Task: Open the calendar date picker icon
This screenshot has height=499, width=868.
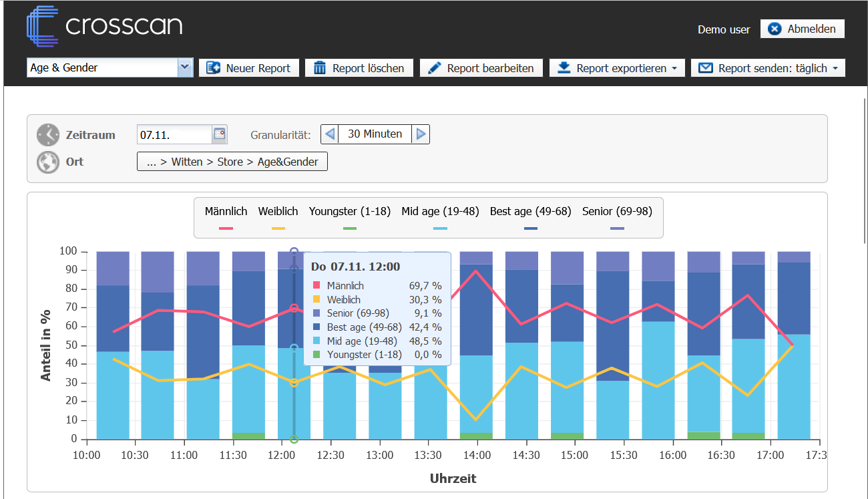Action: pos(219,134)
